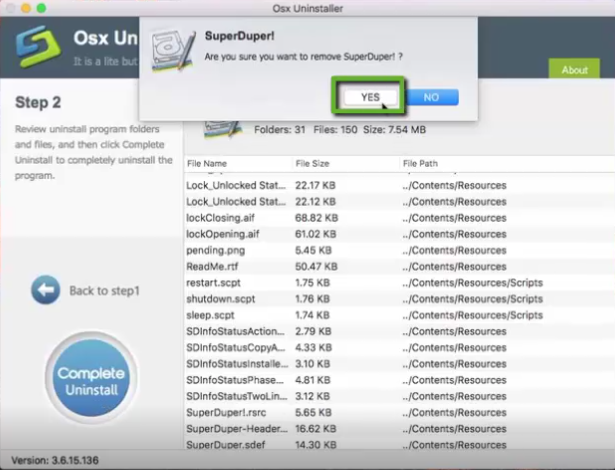Click the SuperDuper! app icon in dialog
The width and height of the screenshot is (615, 470).
point(173,51)
